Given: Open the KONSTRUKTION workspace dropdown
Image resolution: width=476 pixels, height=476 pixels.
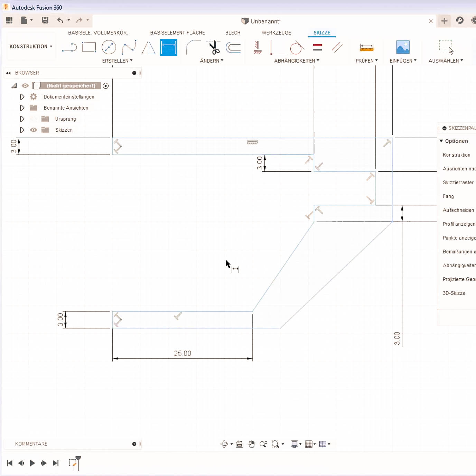Looking at the screenshot, I should [31, 46].
